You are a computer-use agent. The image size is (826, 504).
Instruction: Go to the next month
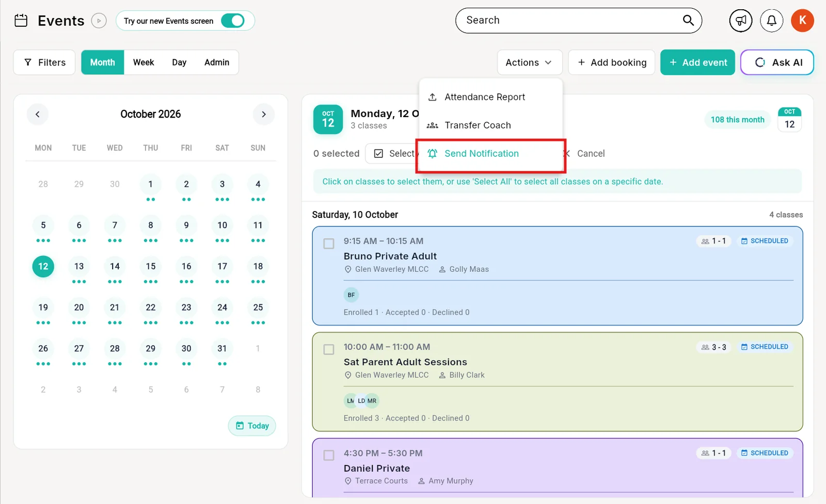click(x=264, y=114)
